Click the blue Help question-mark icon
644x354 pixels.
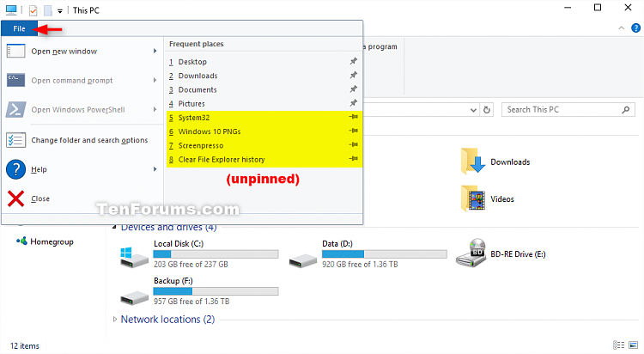pyautogui.click(x=16, y=169)
